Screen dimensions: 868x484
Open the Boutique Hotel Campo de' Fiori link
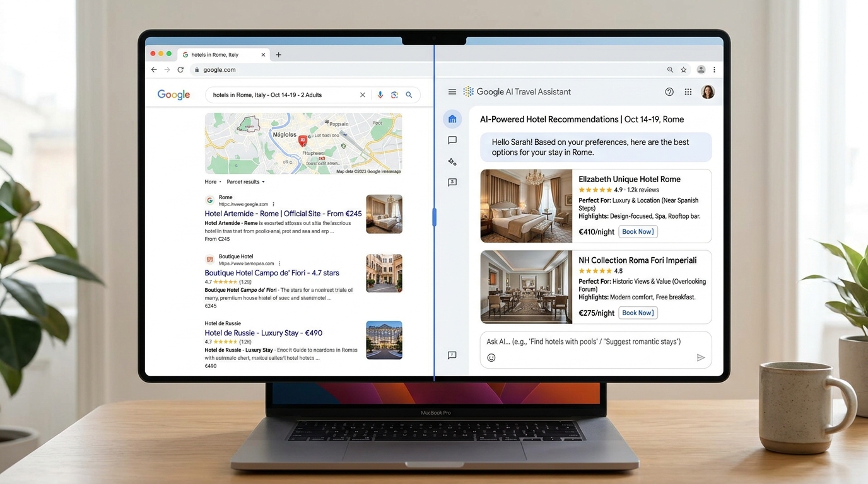point(272,273)
